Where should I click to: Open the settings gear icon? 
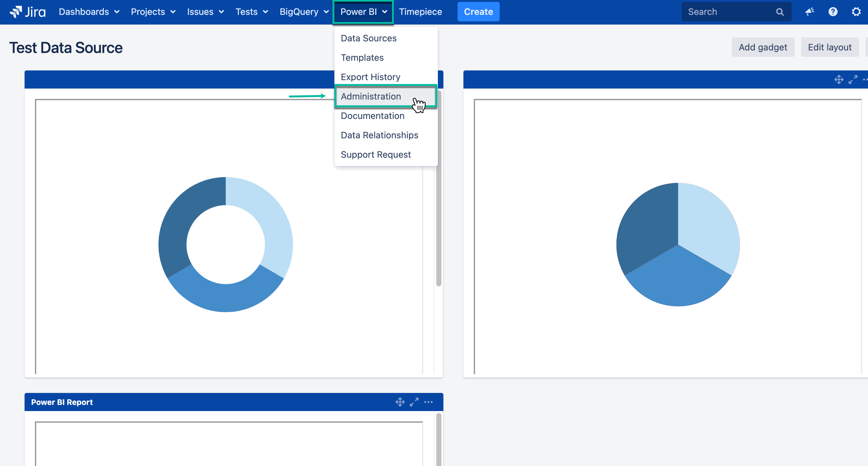[856, 12]
